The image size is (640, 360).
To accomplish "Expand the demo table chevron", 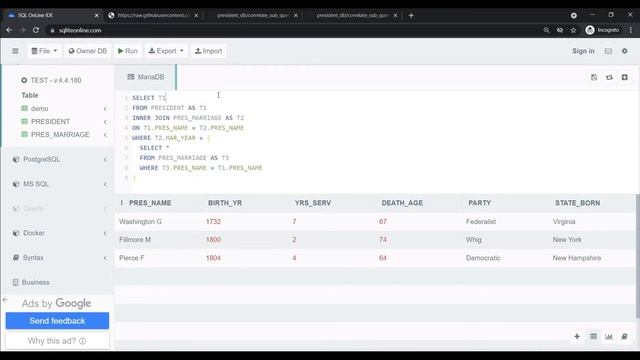I will (105, 109).
